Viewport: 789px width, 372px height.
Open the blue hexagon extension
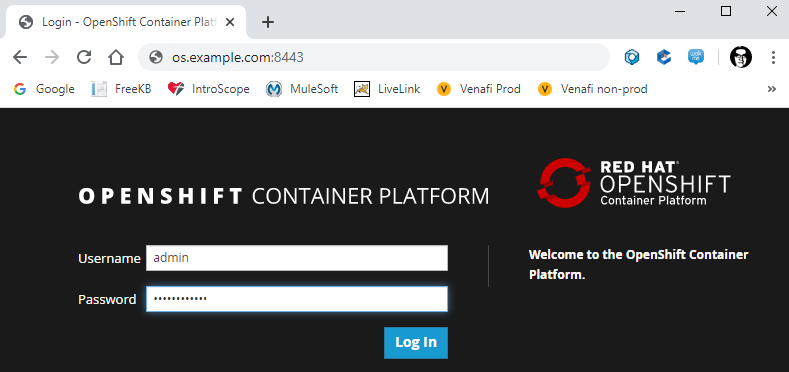pos(632,57)
